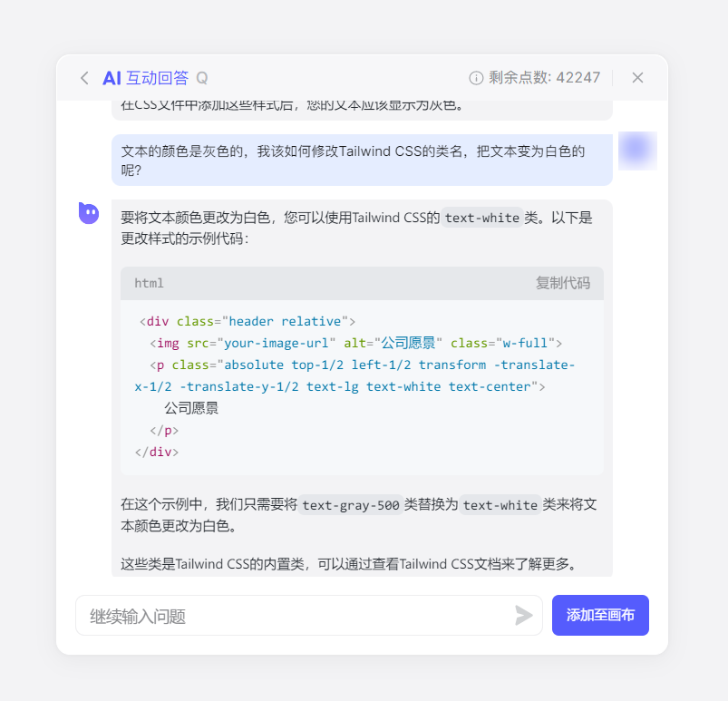The height and width of the screenshot is (701, 728).
Task: Click the 剩余点数: 42247 label
Action: pyautogui.click(x=544, y=78)
